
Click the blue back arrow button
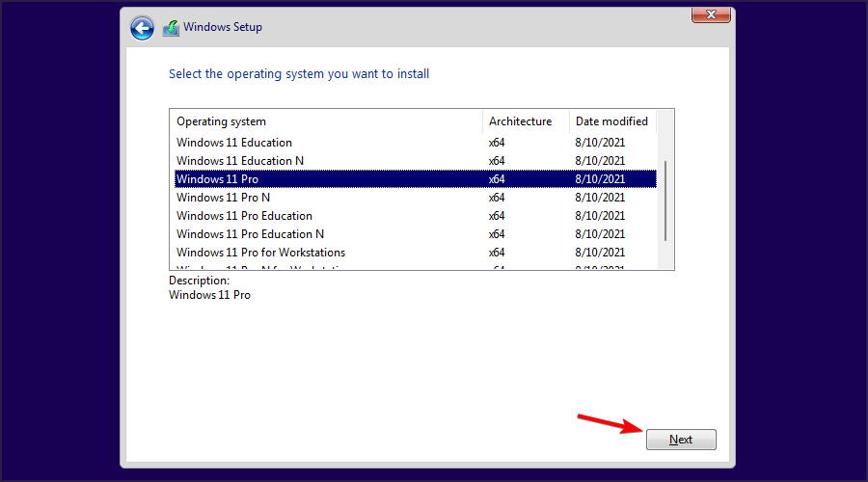tap(142, 28)
